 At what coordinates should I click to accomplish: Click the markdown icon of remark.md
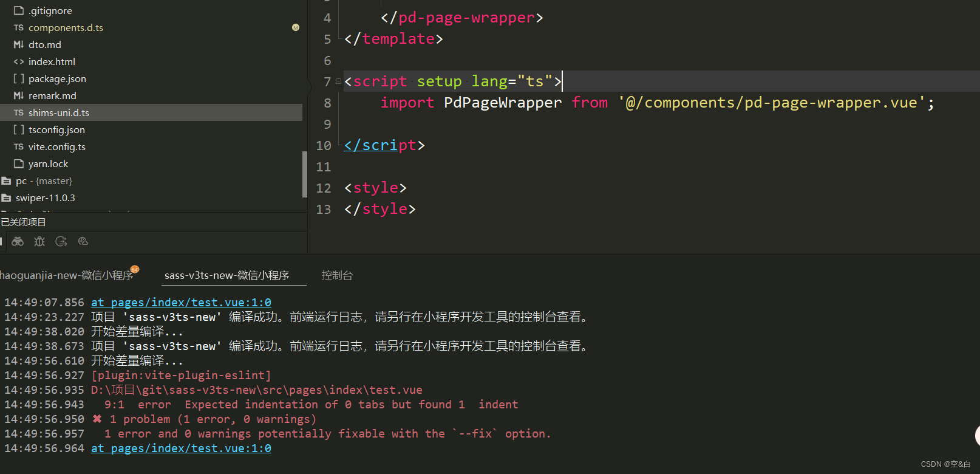(19, 95)
